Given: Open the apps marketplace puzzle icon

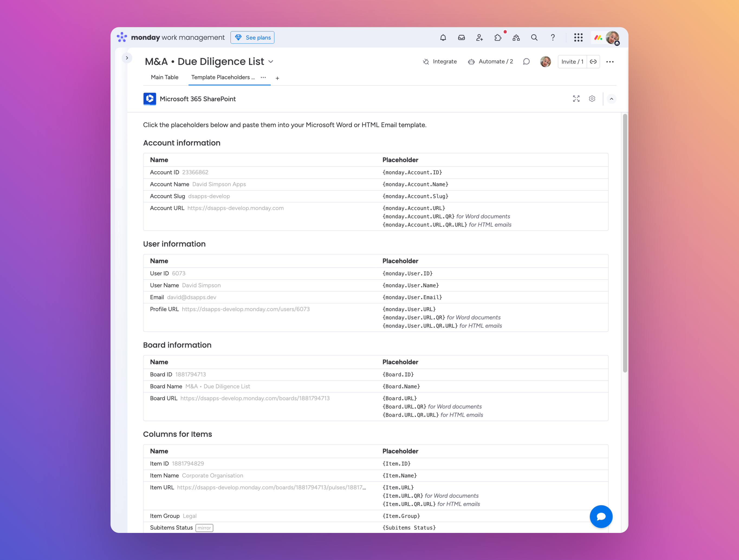Looking at the screenshot, I should coord(498,37).
